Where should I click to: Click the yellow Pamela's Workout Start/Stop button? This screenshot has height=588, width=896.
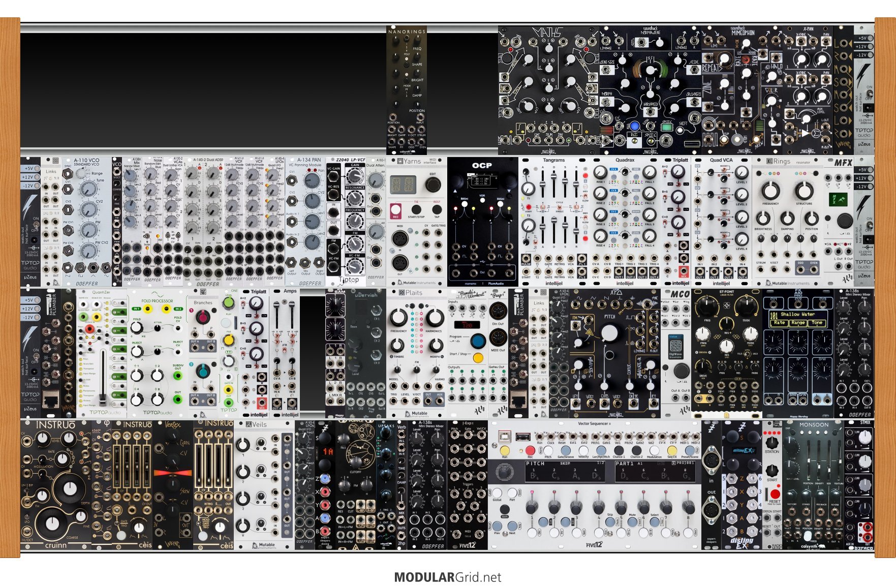pyautogui.click(x=478, y=358)
